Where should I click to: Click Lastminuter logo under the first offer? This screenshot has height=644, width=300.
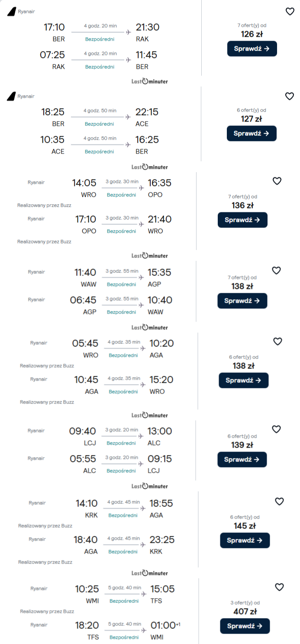[150, 81]
